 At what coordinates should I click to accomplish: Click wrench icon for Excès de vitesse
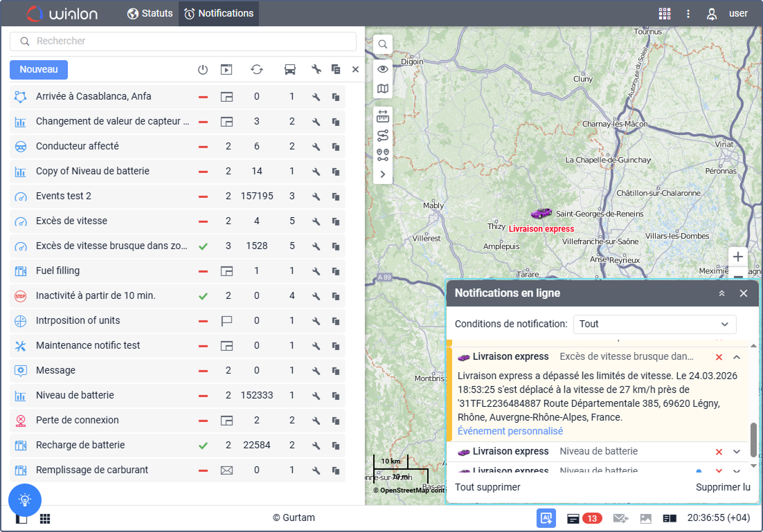coord(316,221)
